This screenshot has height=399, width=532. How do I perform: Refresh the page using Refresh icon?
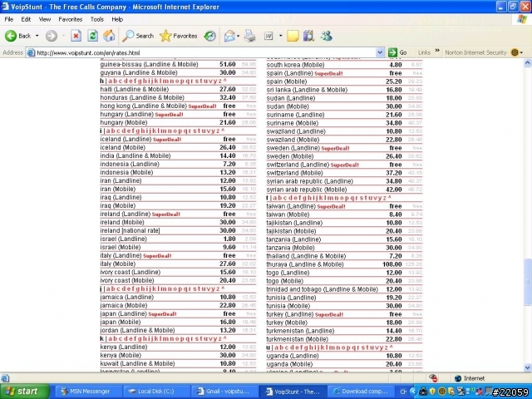(x=92, y=36)
